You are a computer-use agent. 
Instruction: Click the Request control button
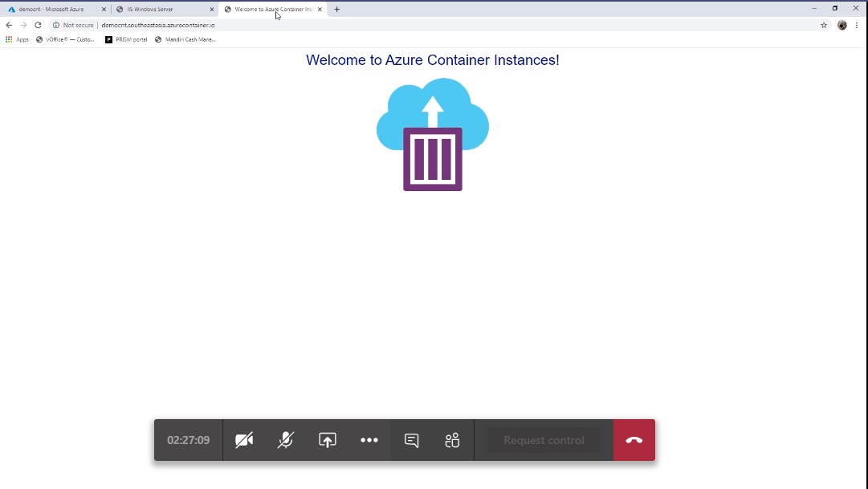tap(544, 440)
